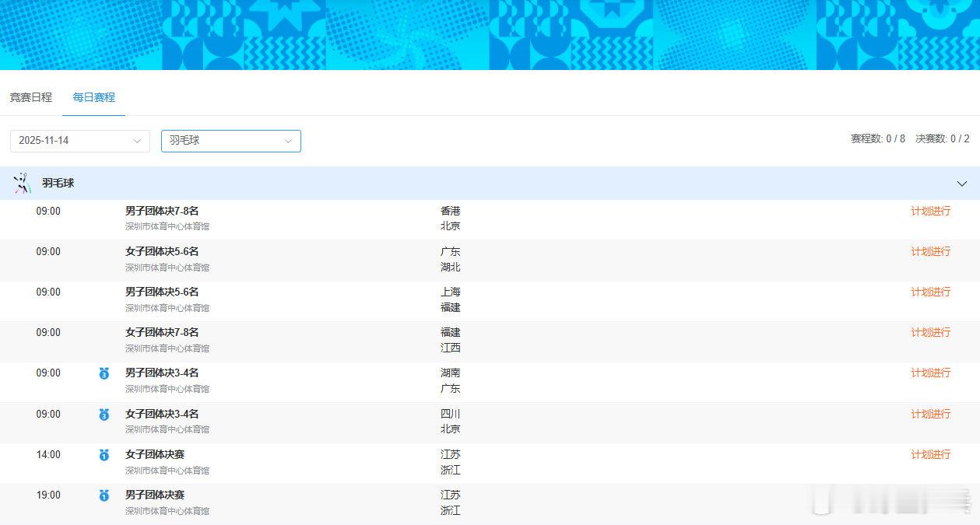Click 计划进行 status for 男子团体决5-6名
980x525 pixels.
tap(931, 292)
